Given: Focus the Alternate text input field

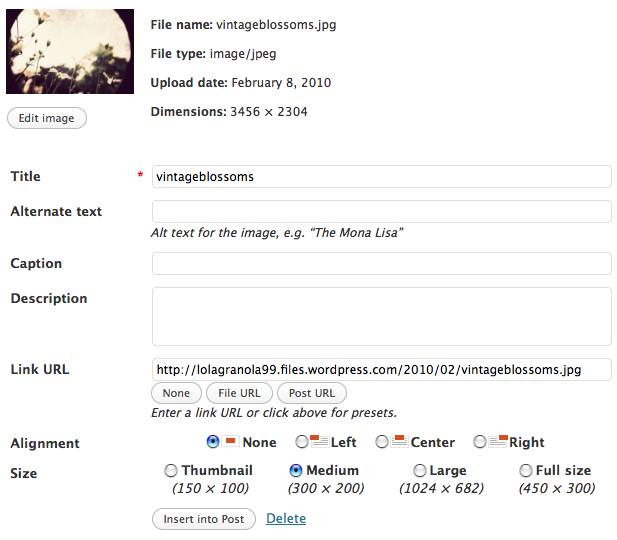Looking at the screenshot, I should click(382, 211).
